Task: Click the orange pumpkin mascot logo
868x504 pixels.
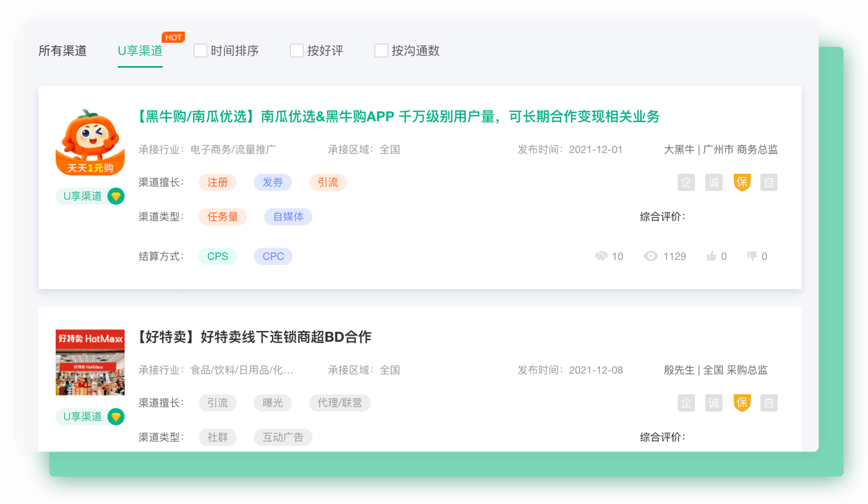Action: tap(90, 142)
